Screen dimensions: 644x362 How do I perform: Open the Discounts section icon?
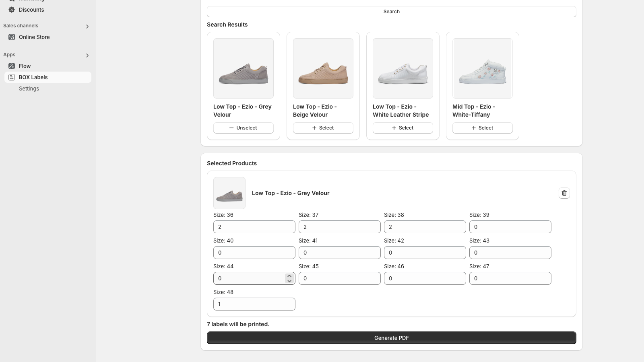pos(11,10)
